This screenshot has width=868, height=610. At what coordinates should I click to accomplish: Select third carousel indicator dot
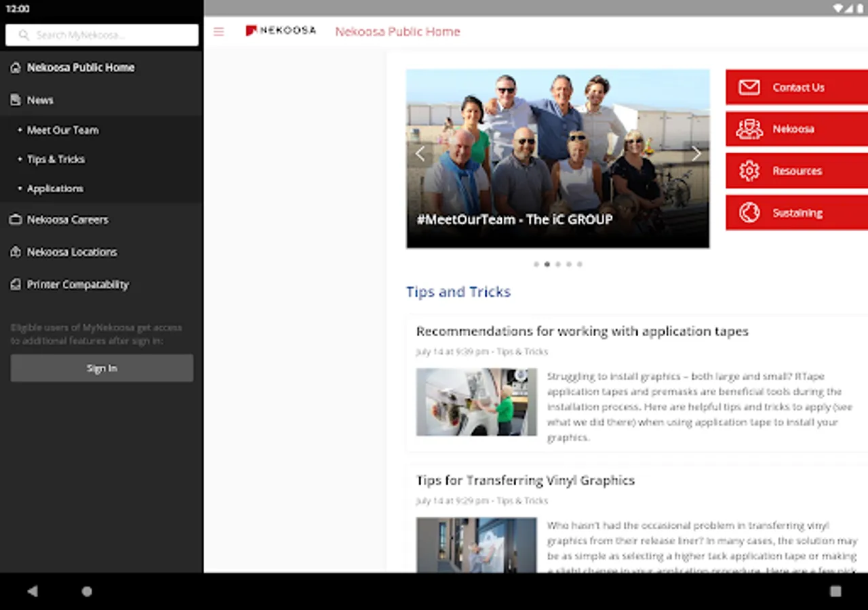pyautogui.click(x=558, y=264)
